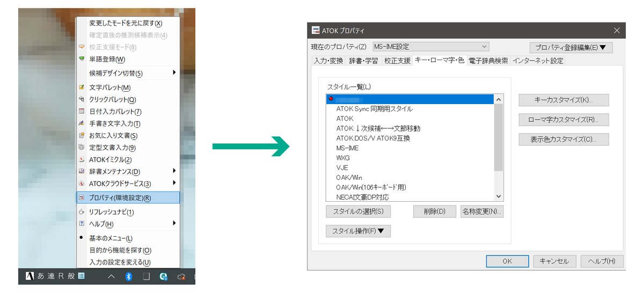Screen dimensions: 644x293
Task: Show hidden tray icons chevron
Action: [112, 277]
